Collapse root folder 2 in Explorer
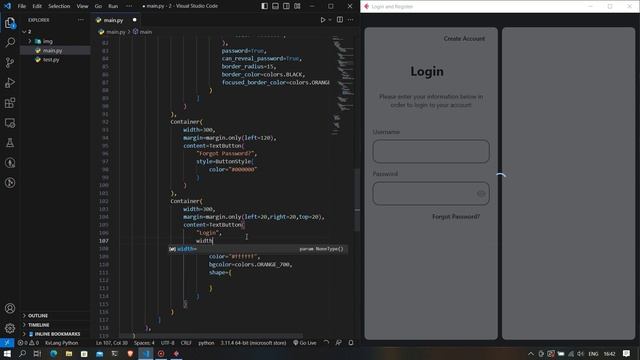 click(x=55, y=31)
